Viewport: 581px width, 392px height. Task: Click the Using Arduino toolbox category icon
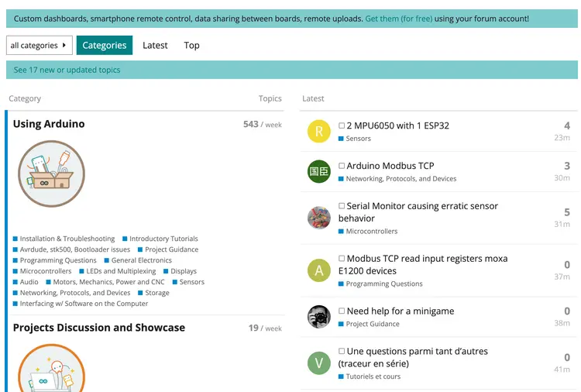(51, 174)
